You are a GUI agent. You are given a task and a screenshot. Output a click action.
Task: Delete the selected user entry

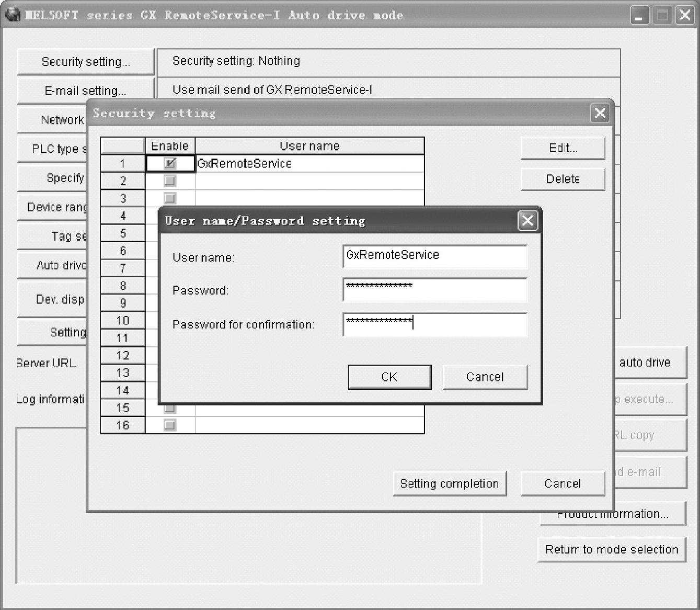tap(563, 179)
